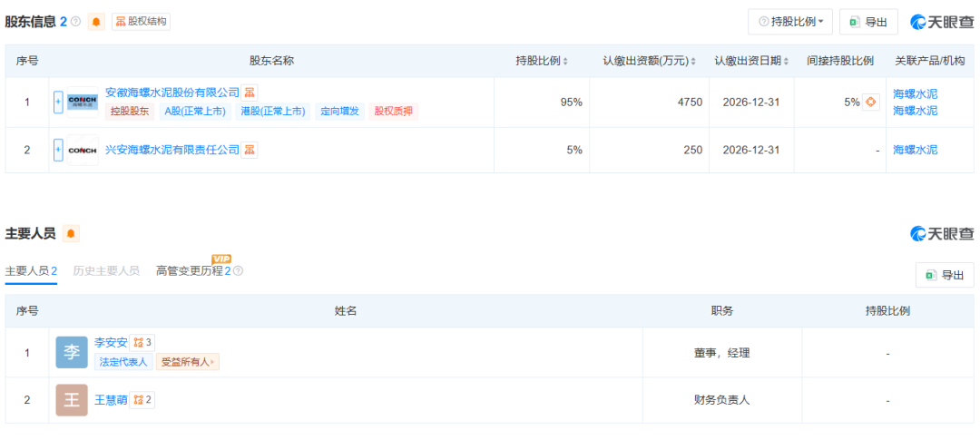The image size is (980, 440).
Task: Click the CONCH logo for 兴安海螺水泥
Action: 83,150
